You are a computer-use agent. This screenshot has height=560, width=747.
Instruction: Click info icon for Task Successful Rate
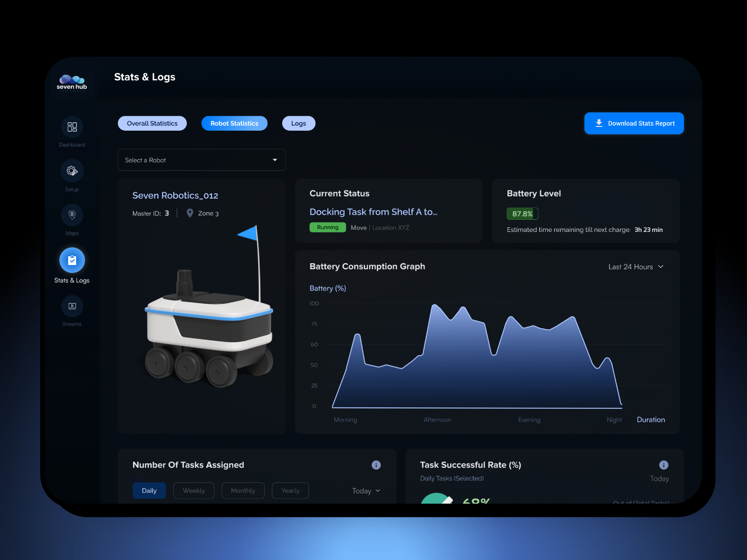[663, 465]
